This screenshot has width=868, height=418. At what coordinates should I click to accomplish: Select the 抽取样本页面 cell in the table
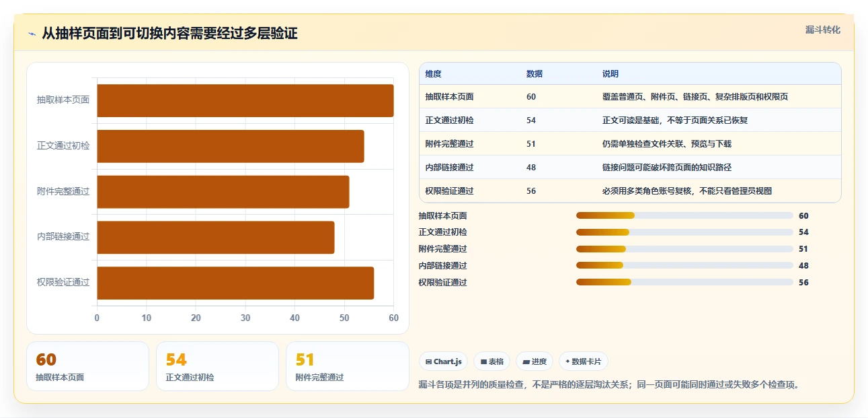click(x=449, y=97)
